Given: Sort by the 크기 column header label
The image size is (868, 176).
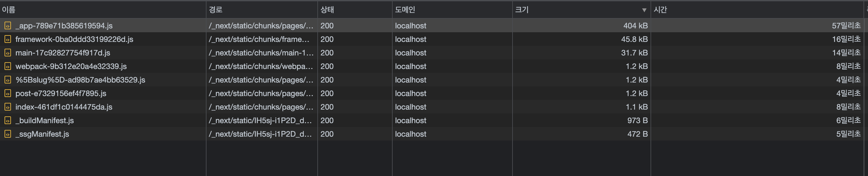Looking at the screenshot, I should pyautogui.click(x=522, y=10).
